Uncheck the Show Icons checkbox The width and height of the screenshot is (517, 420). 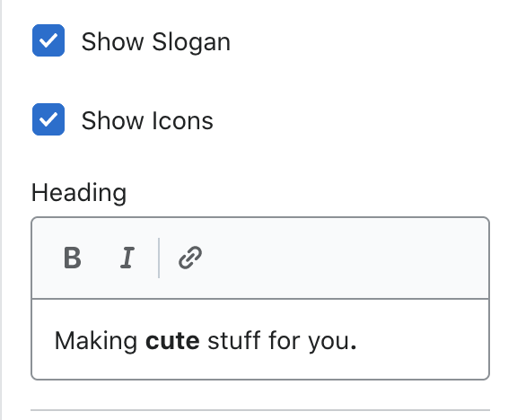48,119
